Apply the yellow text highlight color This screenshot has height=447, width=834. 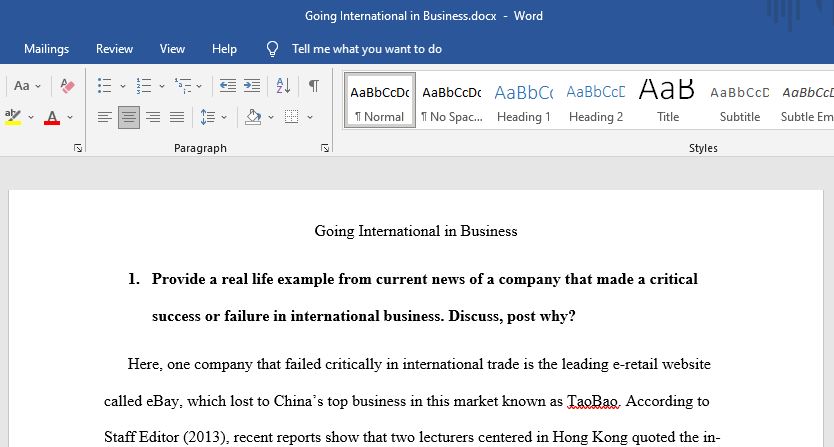coord(13,117)
